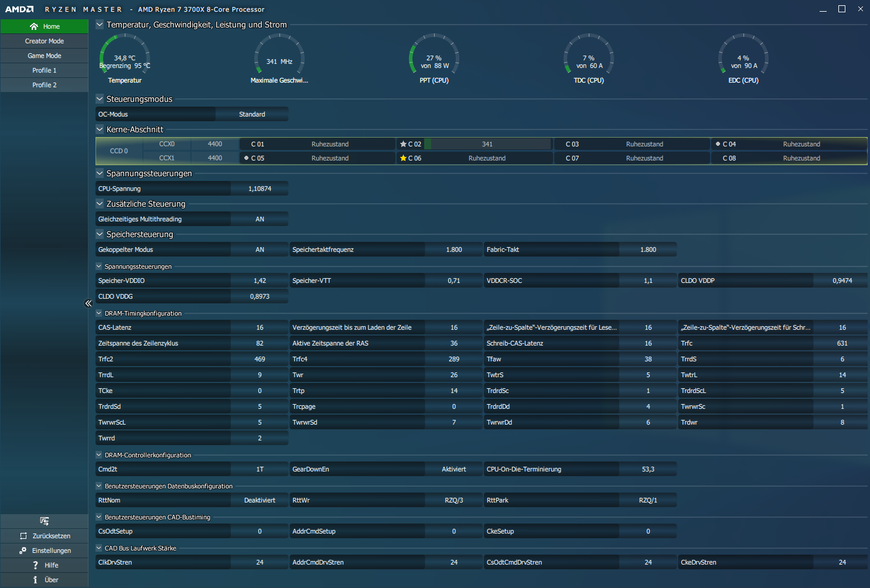Click CCD 0 label in core section
This screenshot has height=588, width=870.
[x=119, y=151]
